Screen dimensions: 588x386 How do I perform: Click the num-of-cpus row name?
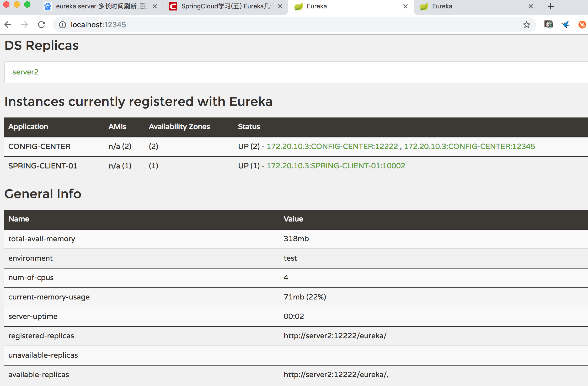click(31, 278)
